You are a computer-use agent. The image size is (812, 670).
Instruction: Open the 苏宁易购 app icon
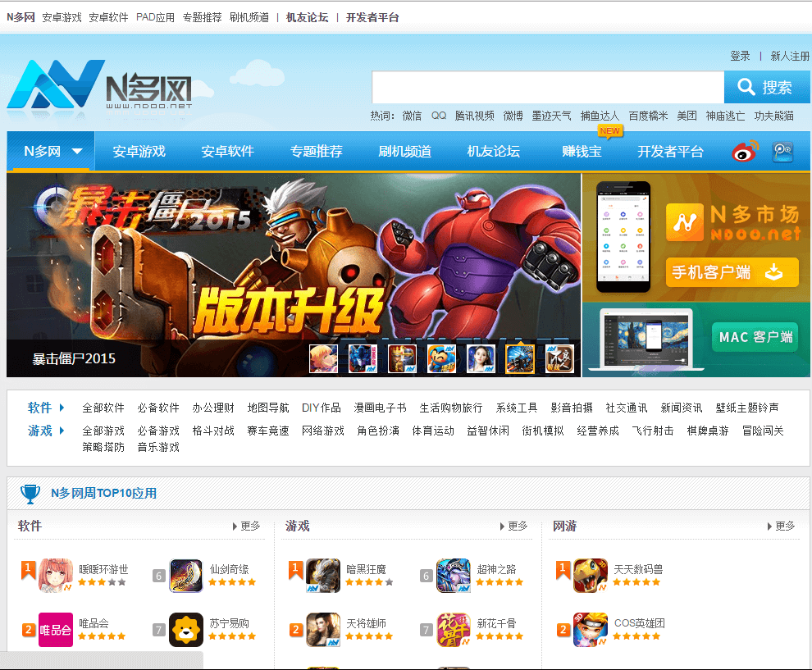coord(186,630)
